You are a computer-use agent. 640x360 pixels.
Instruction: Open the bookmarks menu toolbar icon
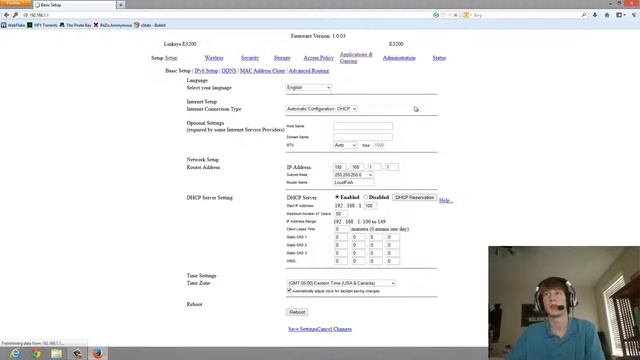[620, 15]
